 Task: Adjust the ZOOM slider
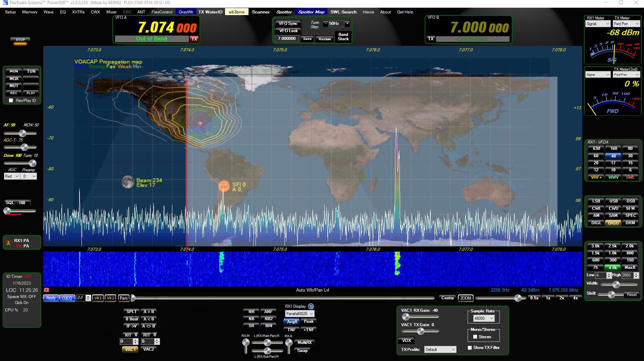point(500,298)
